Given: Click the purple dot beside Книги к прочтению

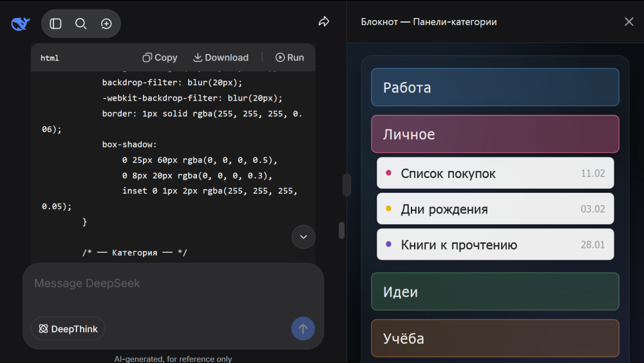Looking at the screenshot, I should point(388,244).
